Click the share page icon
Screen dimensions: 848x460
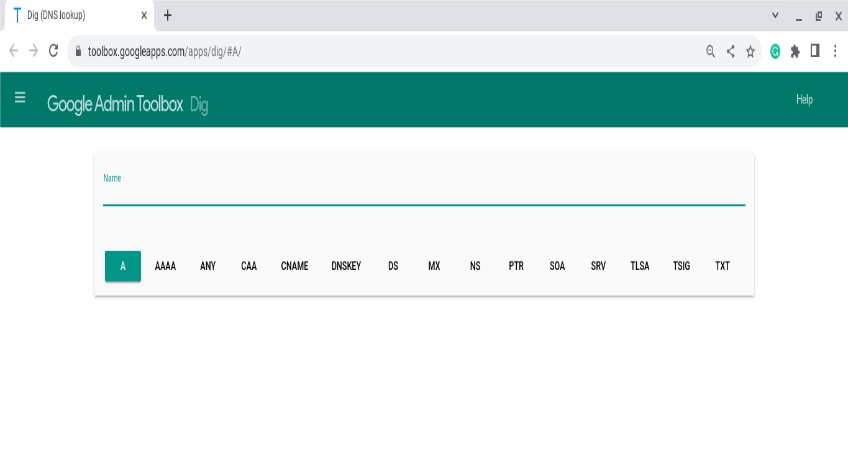pyautogui.click(x=730, y=51)
